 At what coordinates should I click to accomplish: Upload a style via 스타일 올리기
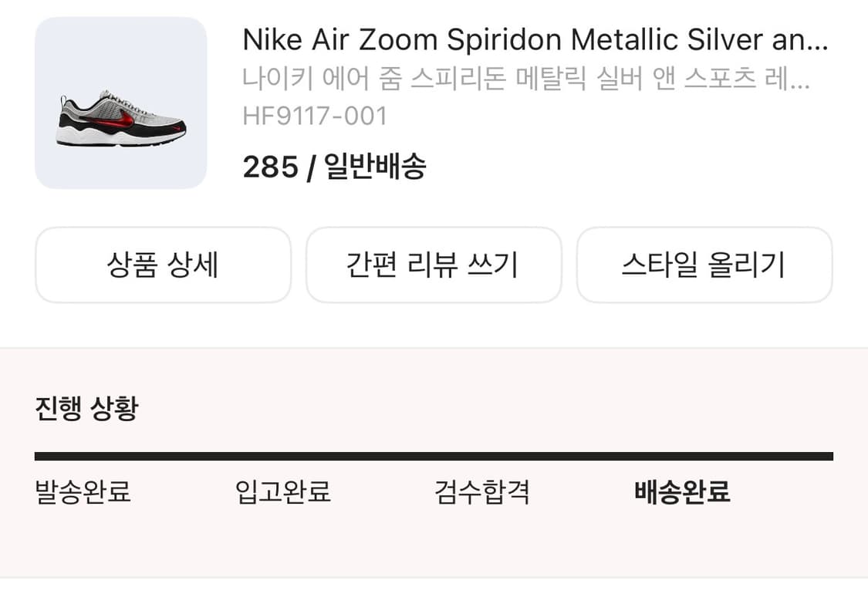click(x=704, y=265)
